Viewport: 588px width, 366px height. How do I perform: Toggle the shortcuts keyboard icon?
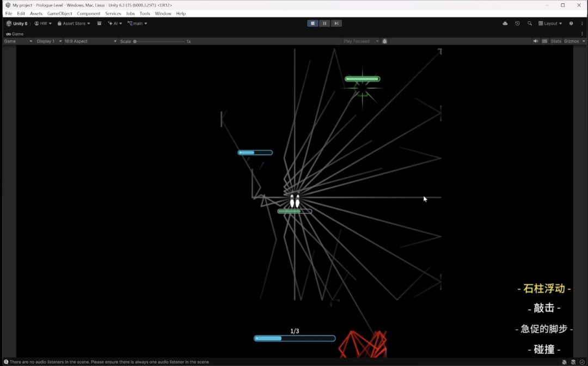point(544,41)
